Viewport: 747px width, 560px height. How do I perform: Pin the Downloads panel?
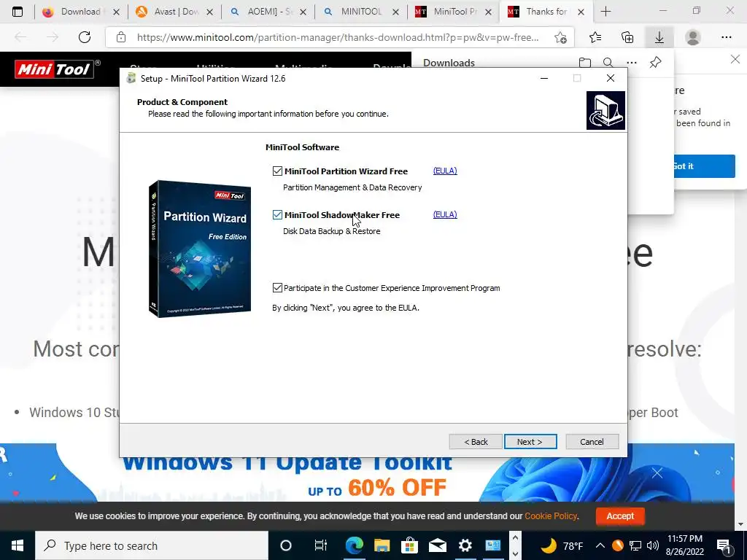click(x=656, y=63)
